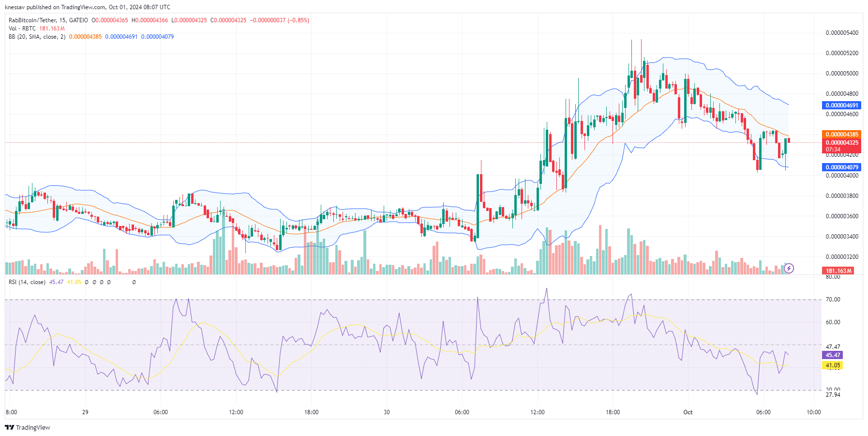Screen dimensions: 868x436
Task: Click the '29' date label on time axis
Action: pos(85,412)
